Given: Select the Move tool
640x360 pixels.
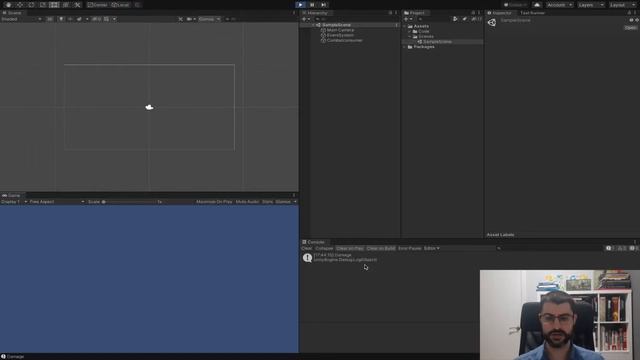Looking at the screenshot, I should pyautogui.click(x=20, y=5).
